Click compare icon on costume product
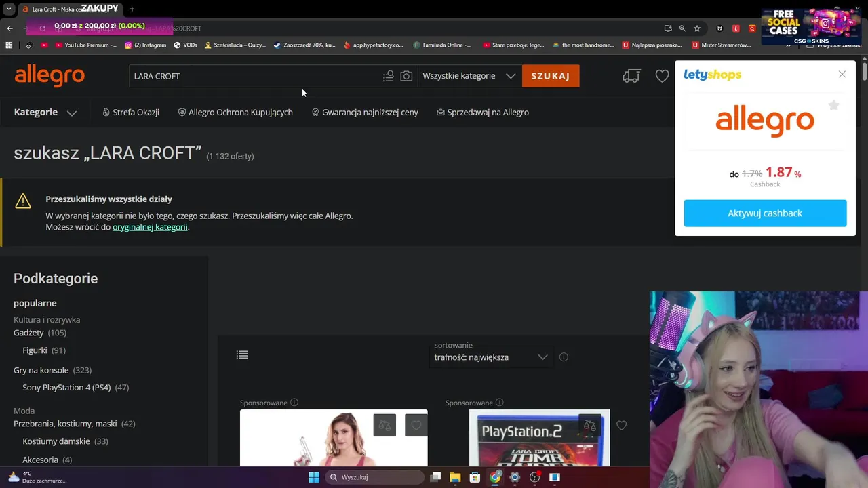The width and height of the screenshot is (868, 488). tap(384, 425)
